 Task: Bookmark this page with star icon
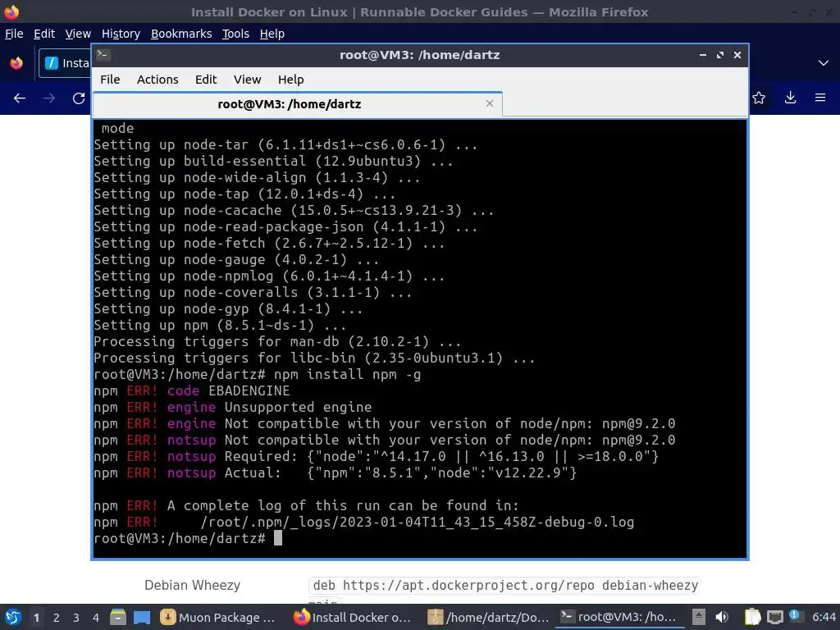point(759,98)
